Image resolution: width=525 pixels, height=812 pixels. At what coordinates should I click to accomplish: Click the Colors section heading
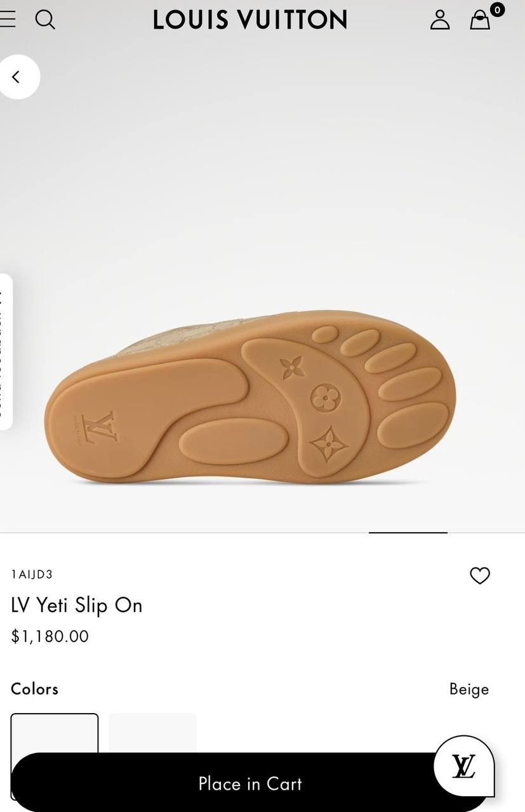tap(34, 688)
